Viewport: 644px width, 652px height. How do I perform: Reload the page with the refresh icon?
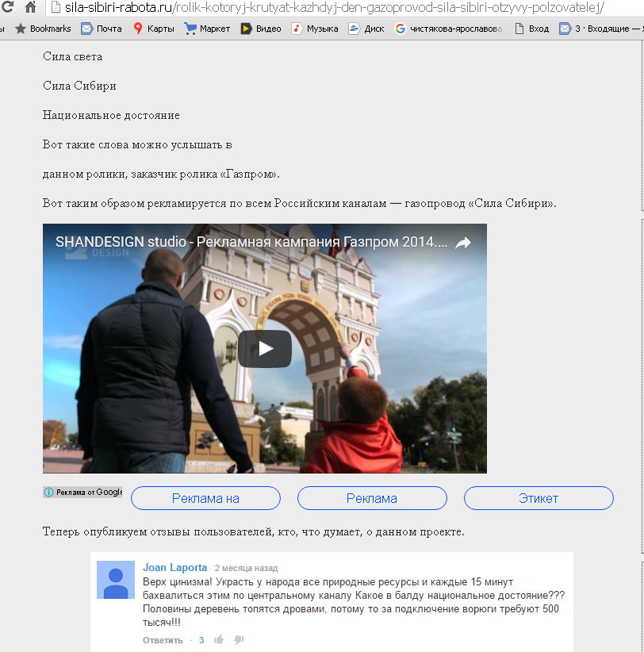[7, 6]
